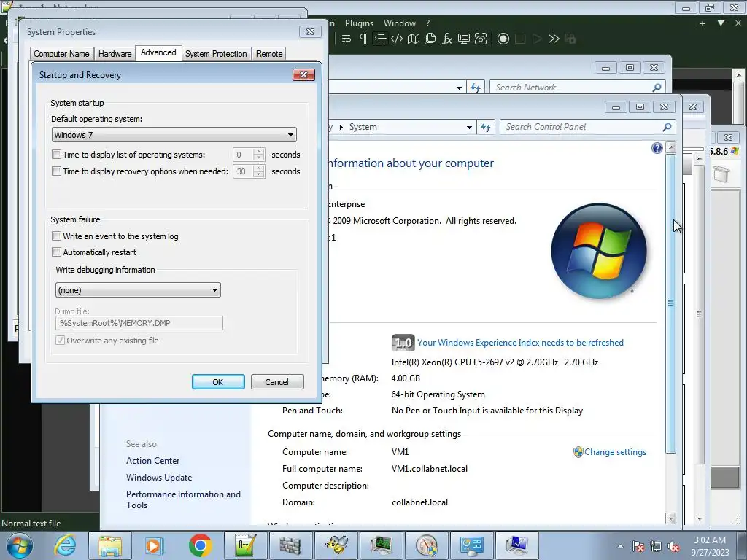747x560 pixels.
Task: Click the down triangle icon in Notepad++ menu bar
Action: pyautogui.click(x=721, y=23)
